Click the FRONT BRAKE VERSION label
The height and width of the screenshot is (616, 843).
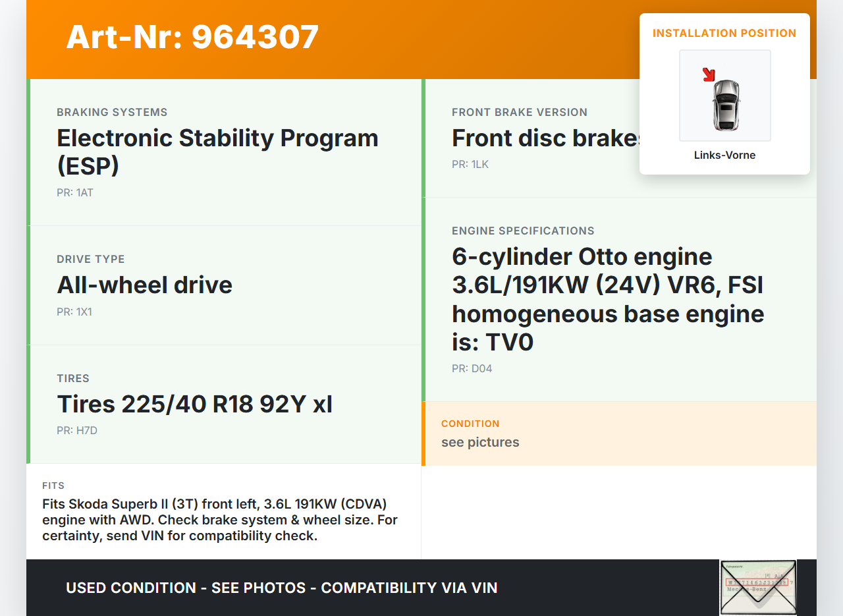tap(520, 112)
